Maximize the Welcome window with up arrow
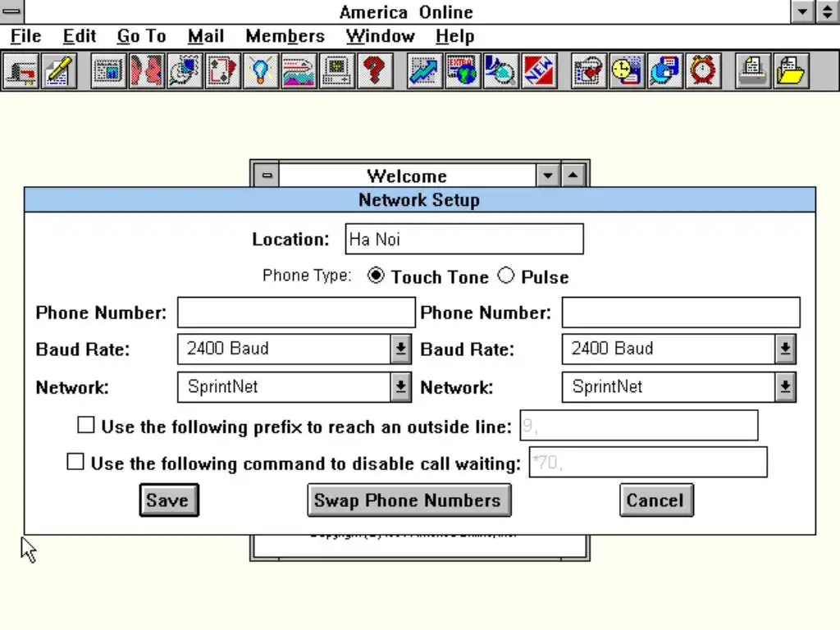840x630 pixels. (573, 176)
